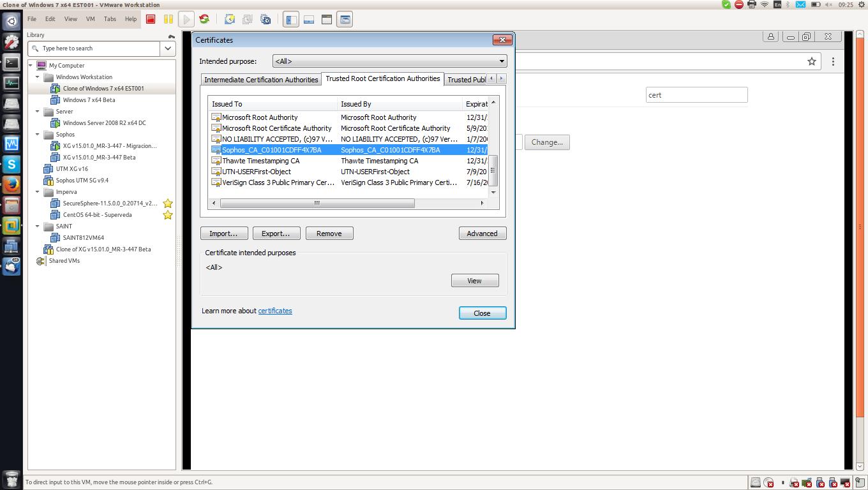Screen dimensions: 868x490
Task: Click the CD/DVD device icon in status bar
Action: click(769, 482)
